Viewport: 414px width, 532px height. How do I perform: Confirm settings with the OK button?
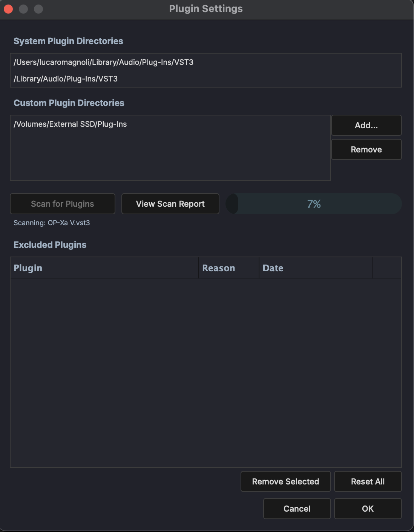[368, 509]
